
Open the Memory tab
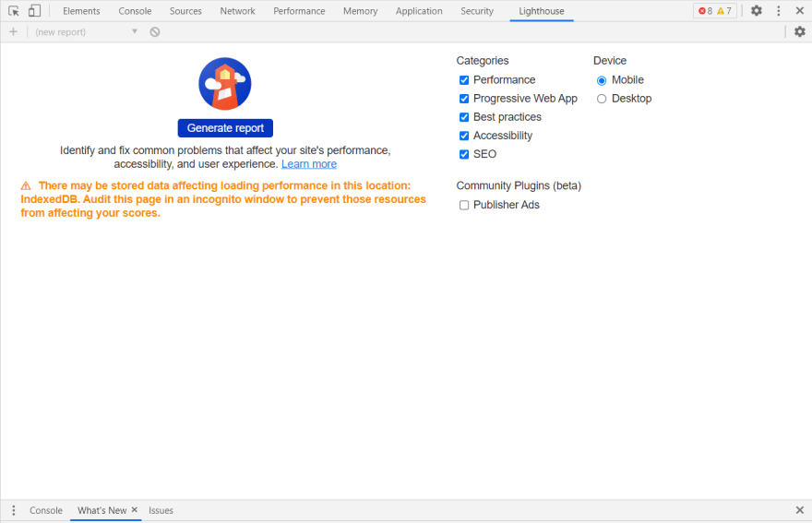pyautogui.click(x=360, y=11)
